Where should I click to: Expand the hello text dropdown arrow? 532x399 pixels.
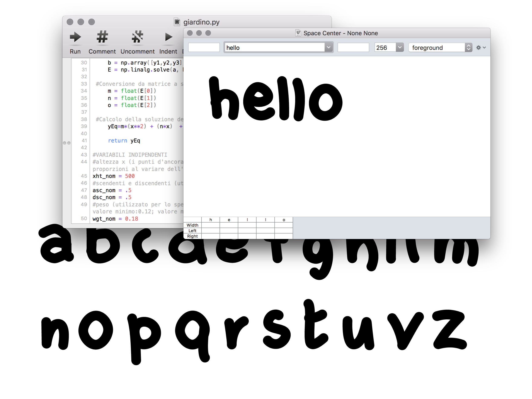pos(329,47)
